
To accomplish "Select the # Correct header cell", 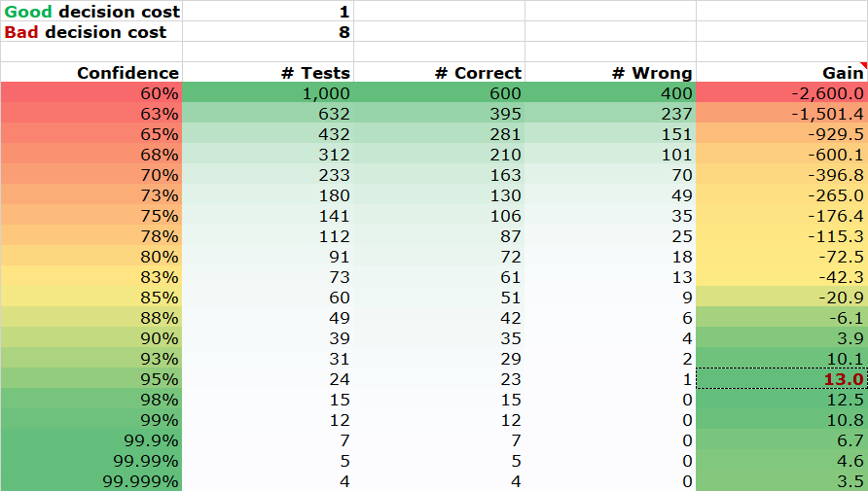I will click(440, 72).
